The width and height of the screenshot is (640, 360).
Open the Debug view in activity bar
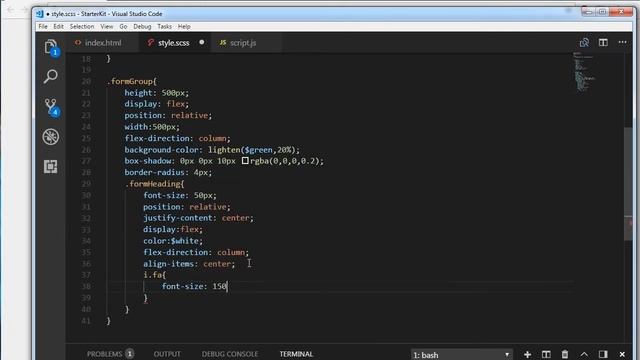point(51,137)
